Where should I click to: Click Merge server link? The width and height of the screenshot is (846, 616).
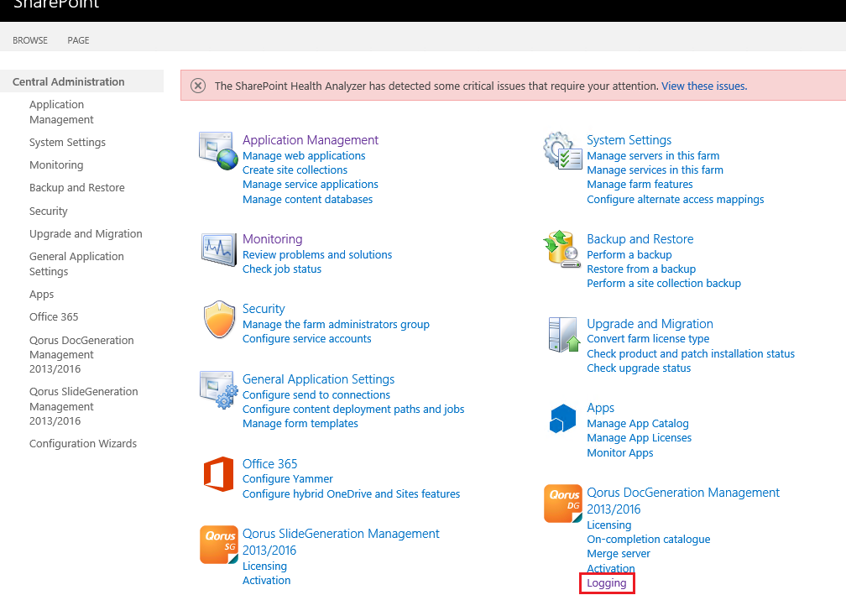[x=619, y=553]
